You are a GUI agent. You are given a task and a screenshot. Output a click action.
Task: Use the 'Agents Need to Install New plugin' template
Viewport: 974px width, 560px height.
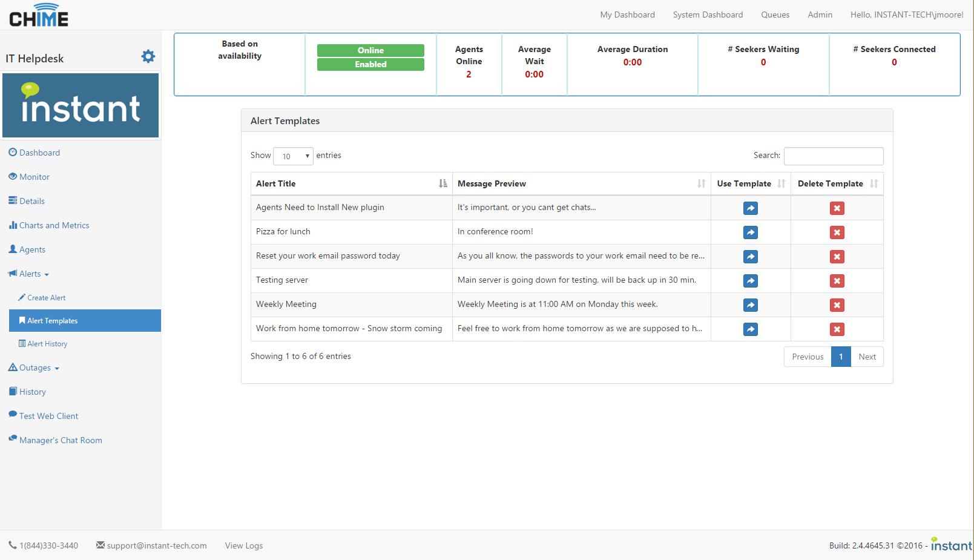click(x=751, y=208)
